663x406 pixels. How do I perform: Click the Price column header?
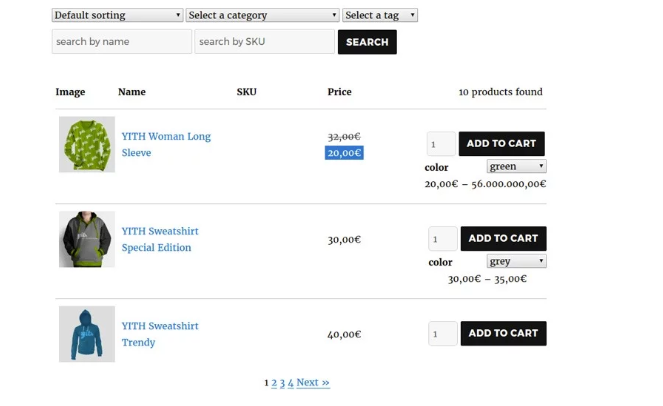point(339,92)
